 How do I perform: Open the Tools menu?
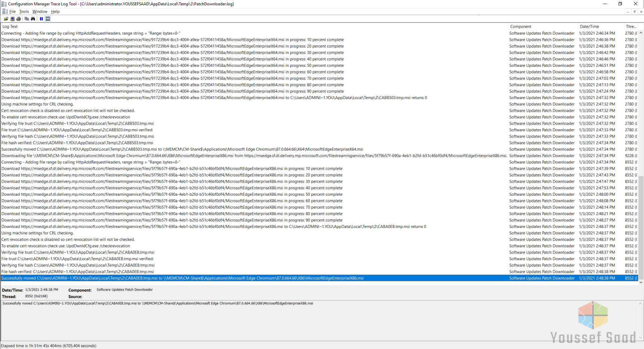24,11
